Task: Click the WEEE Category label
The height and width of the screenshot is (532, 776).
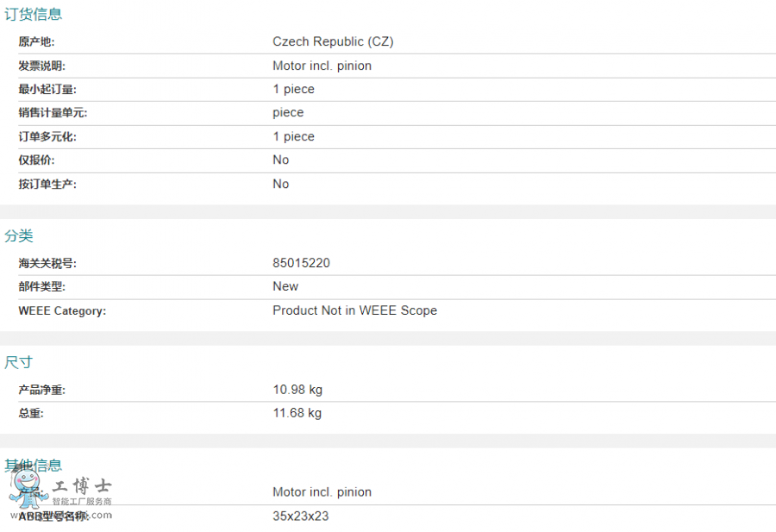Action: click(62, 310)
